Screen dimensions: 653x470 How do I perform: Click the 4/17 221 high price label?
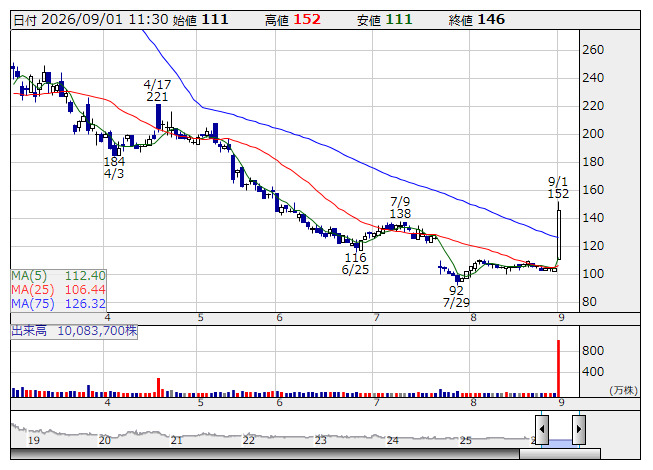point(157,91)
